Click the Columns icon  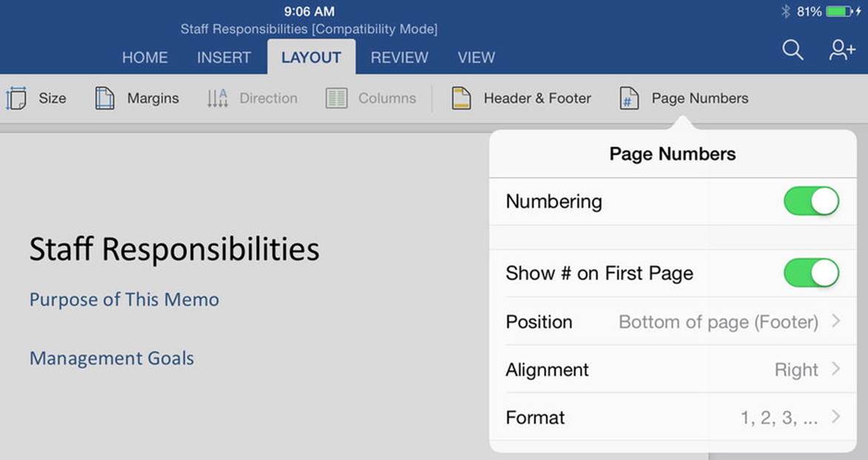(337, 98)
